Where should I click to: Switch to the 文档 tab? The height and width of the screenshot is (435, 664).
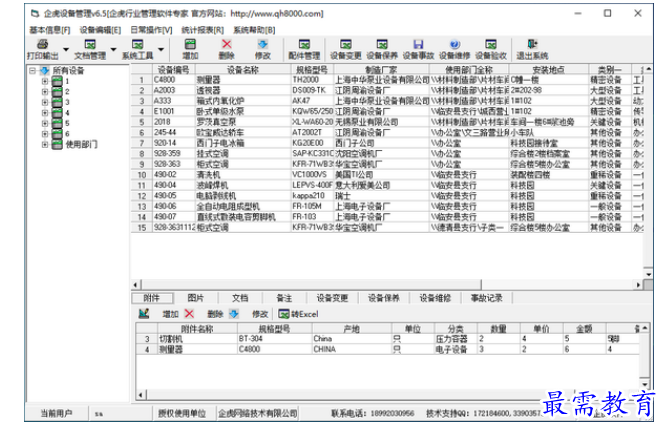(x=240, y=298)
